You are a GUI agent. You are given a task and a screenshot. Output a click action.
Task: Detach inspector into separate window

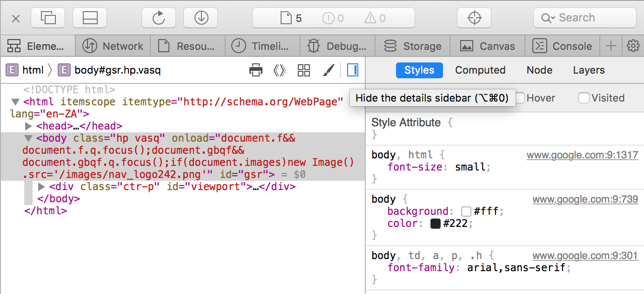pyautogui.click(x=48, y=18)
